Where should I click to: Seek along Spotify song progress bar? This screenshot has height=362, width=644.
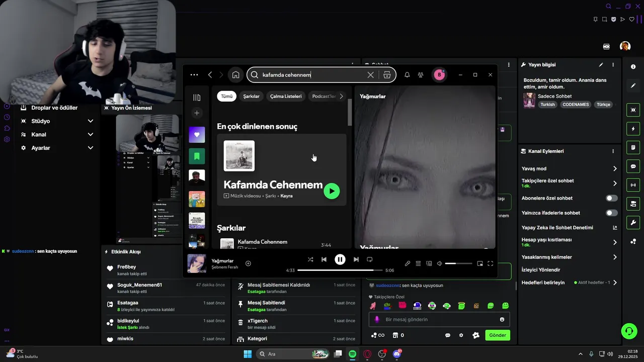click(x=340, y=270)
